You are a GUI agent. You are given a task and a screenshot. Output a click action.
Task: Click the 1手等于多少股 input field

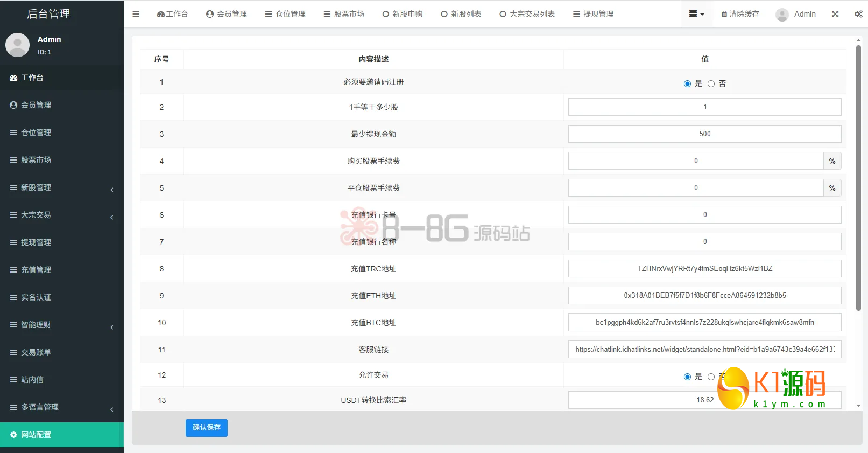705,107
